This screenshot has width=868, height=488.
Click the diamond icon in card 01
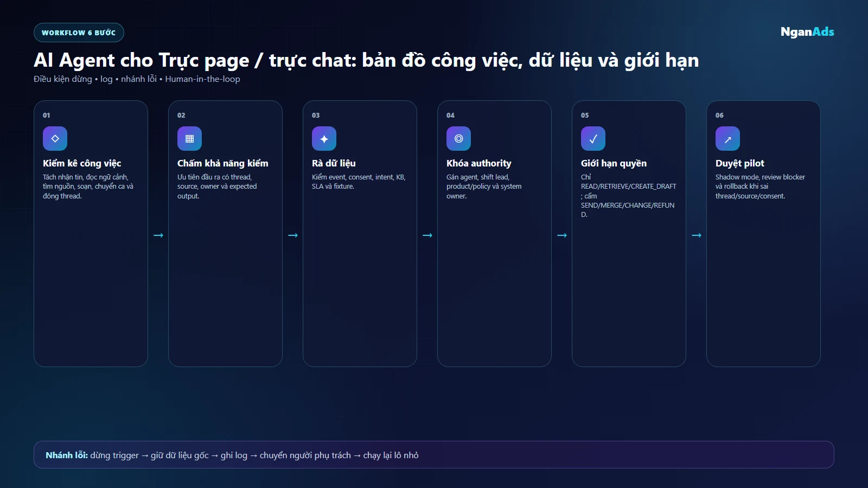pyautogui.click(x=55, y=139)
